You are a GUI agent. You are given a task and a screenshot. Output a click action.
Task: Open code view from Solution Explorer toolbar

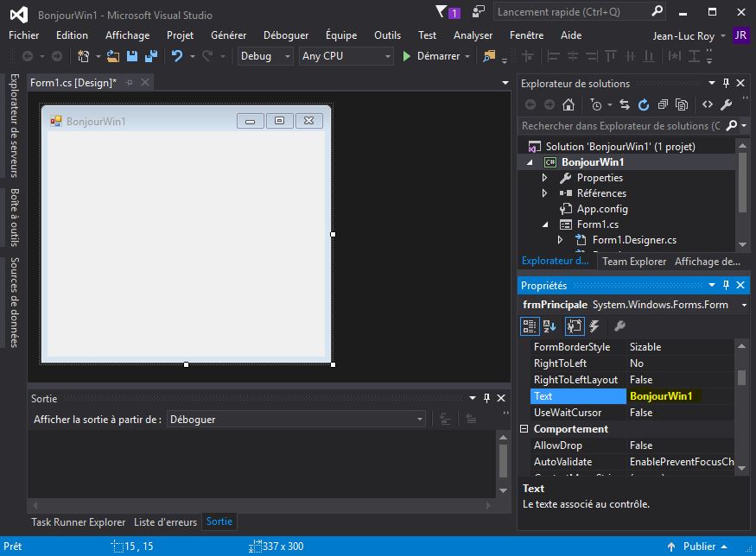(x=708, y=104)
